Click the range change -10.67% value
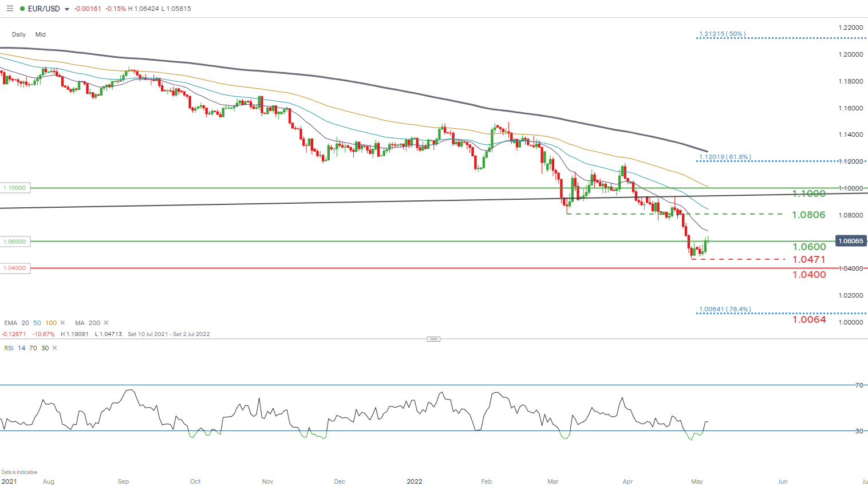The width and height of the screenshot is (868, 486). [44, 334]
